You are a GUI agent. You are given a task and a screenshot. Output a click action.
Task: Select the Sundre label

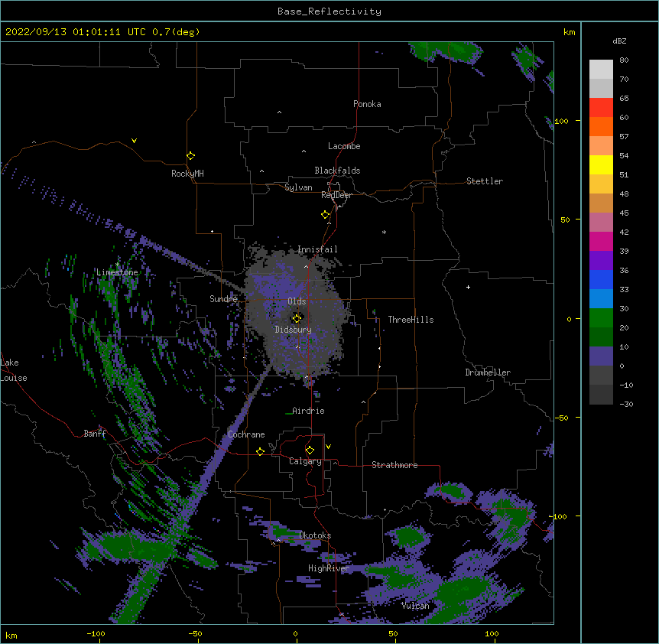pyautogui.click(x=223, y=299)
